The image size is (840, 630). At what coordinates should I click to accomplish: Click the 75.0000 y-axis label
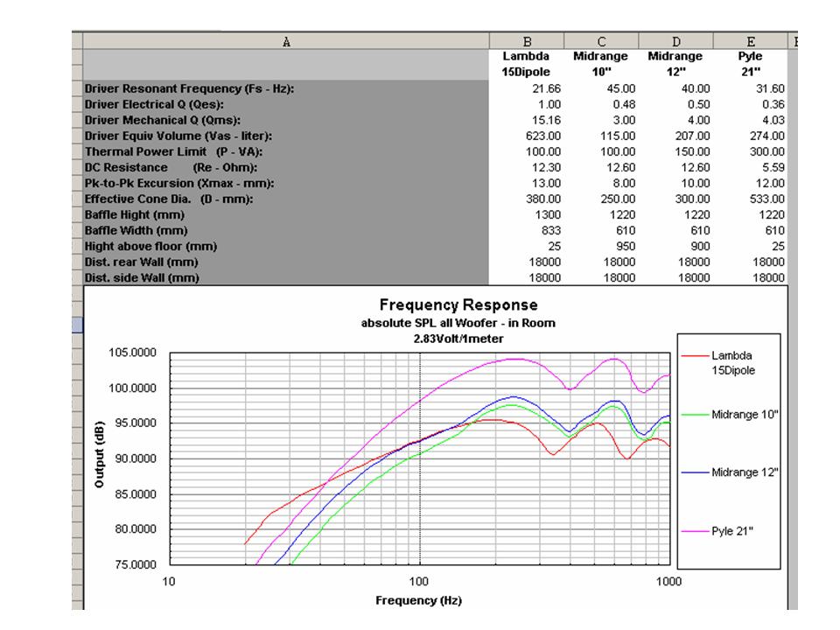pyautogui.click(x=135, y=564)
